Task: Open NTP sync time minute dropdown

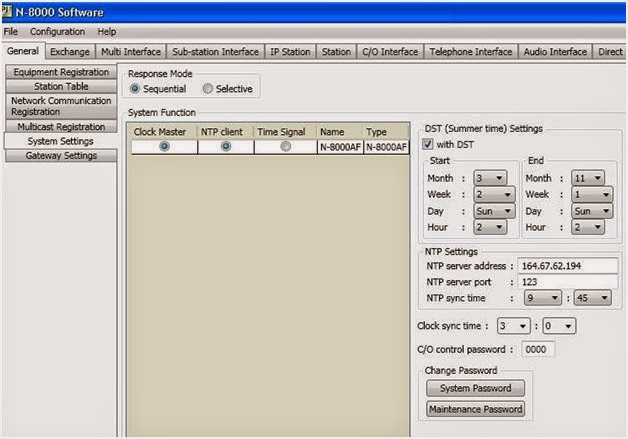Action: click(x=593, y=298)
